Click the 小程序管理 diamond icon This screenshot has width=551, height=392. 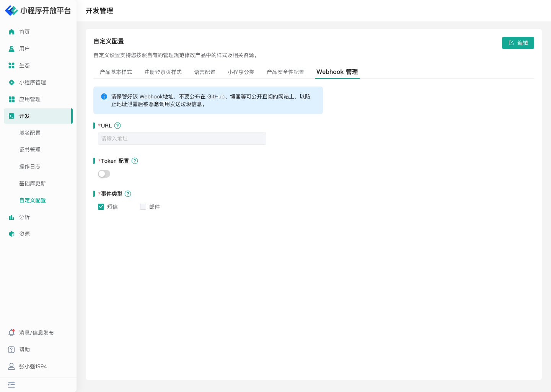point(11,82)
